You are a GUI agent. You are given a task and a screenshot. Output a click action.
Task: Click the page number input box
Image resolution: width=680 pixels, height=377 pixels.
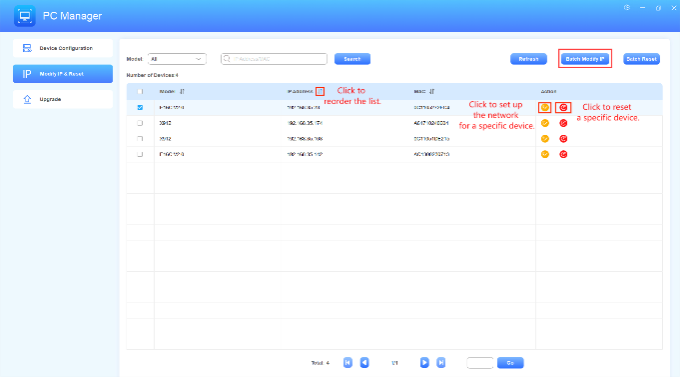point(480,363)
